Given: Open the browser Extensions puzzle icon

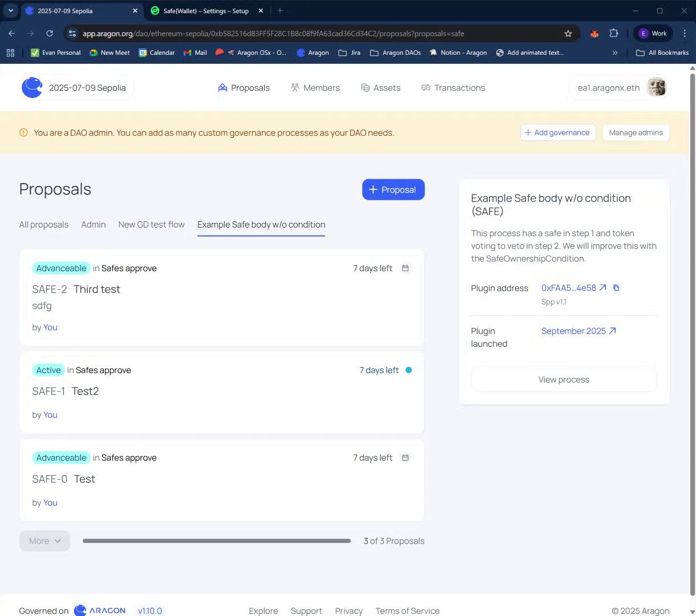Looking at the screenshot, I should [614, 34].
